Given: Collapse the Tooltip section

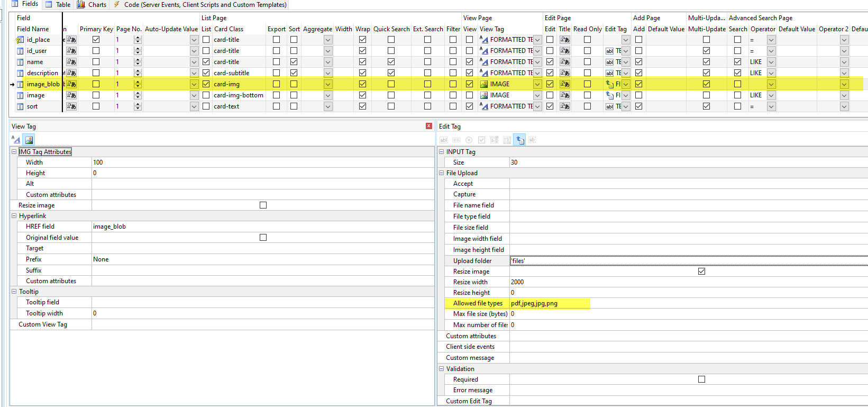Looking at the screenshot, I should (14, 291).
